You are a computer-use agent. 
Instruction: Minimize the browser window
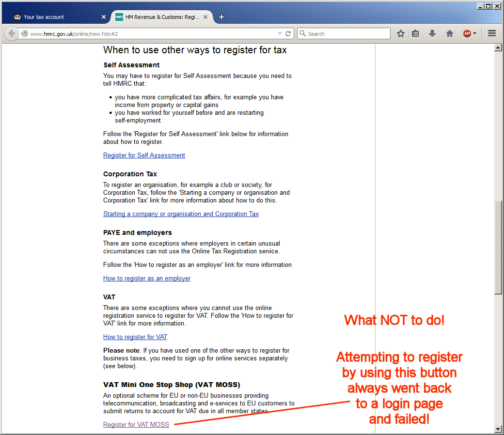click(x=480, y=6)
